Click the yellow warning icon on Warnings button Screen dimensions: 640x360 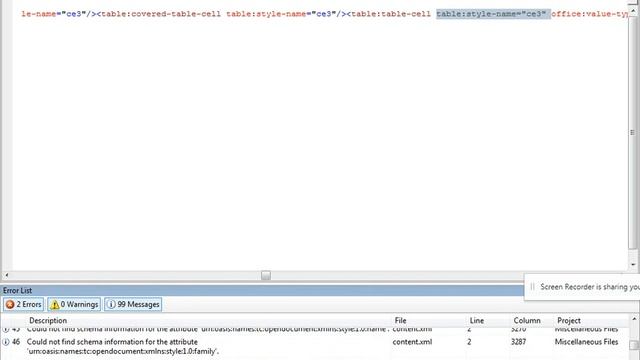click(55, 304)
